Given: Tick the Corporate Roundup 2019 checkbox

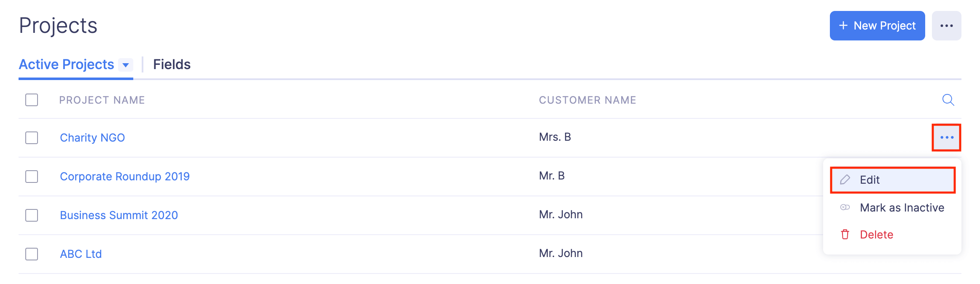Looking at the screenshot, I should point(32,177).
